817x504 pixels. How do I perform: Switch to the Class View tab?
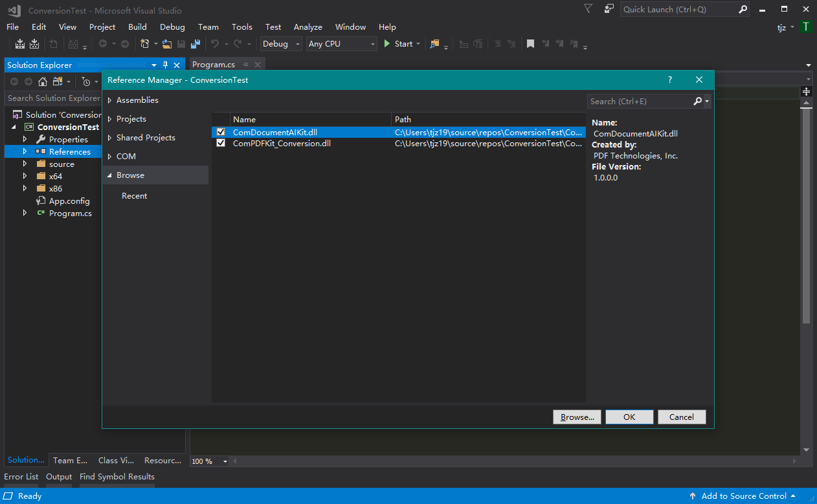pos(117,461)
